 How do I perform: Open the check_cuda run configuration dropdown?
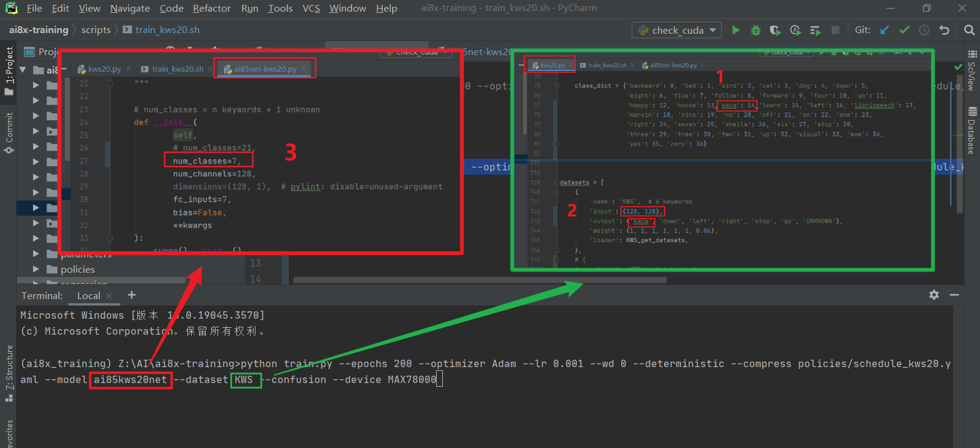click(677, 30)
